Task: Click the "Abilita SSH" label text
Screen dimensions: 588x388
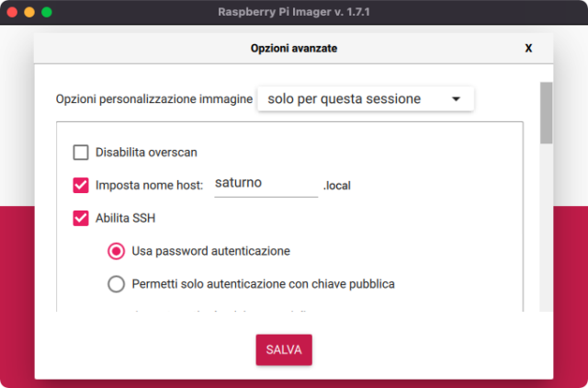Action: tap(126, 218)
